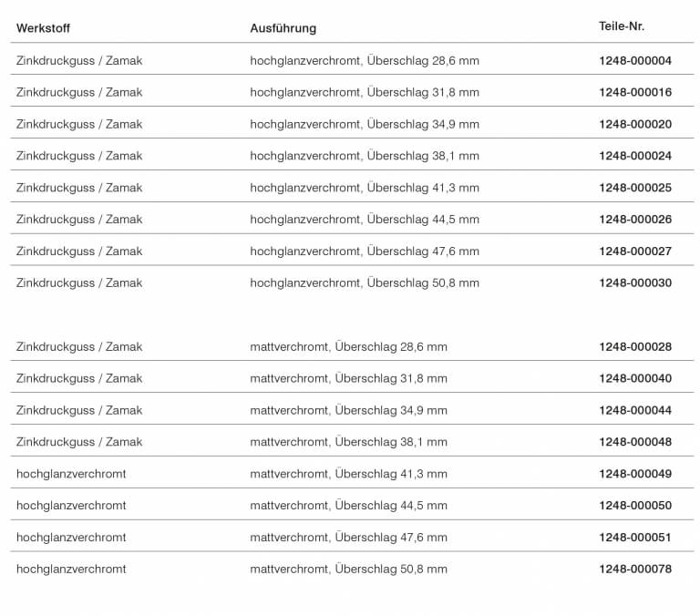Select part number 1248-000004
The image size is (700, 616).
coord(634,61)
